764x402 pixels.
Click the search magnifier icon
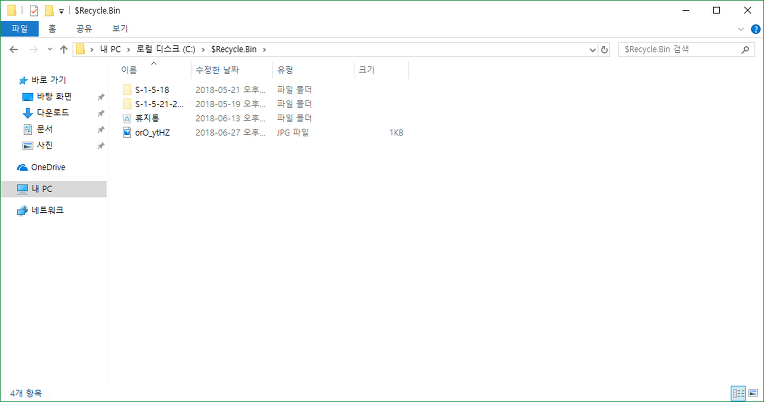coord(745,49)
